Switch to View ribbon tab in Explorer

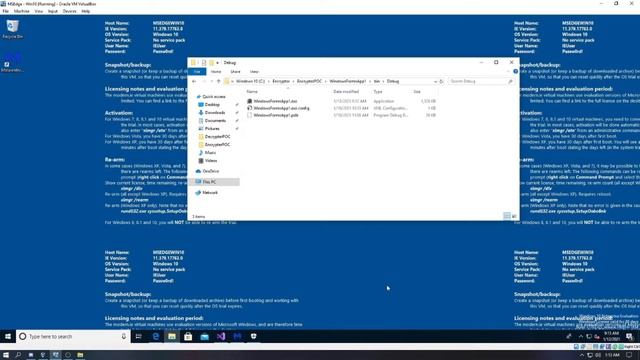click(x=254, y=71)
